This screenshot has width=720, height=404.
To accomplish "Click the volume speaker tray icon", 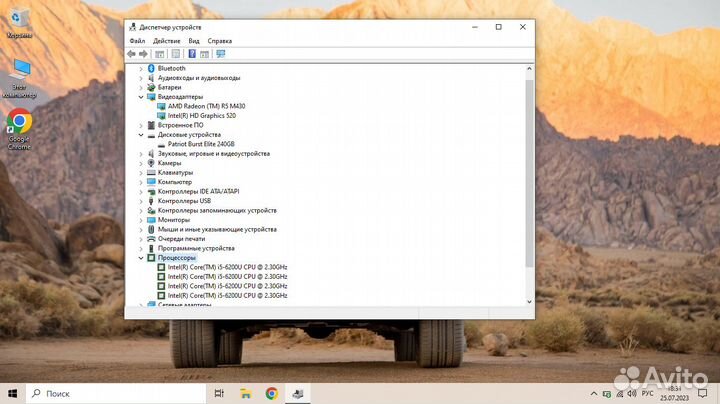I will (x=632, y=394).
